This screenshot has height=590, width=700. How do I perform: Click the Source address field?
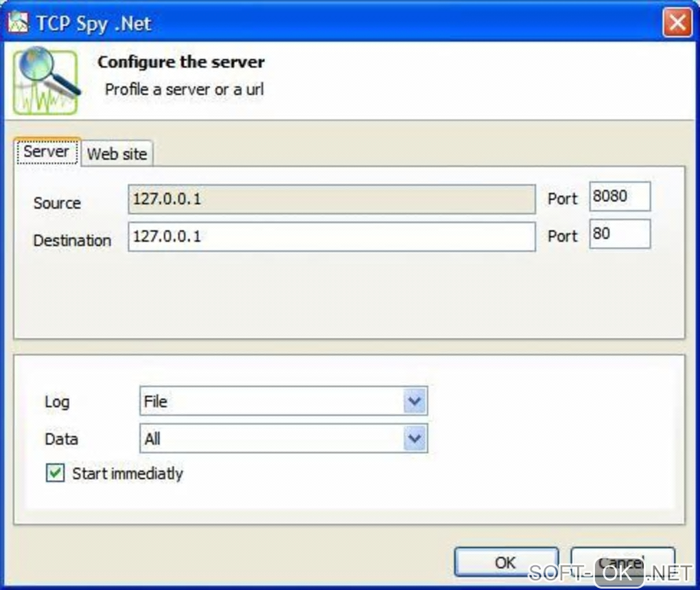[x=331, y=199]
